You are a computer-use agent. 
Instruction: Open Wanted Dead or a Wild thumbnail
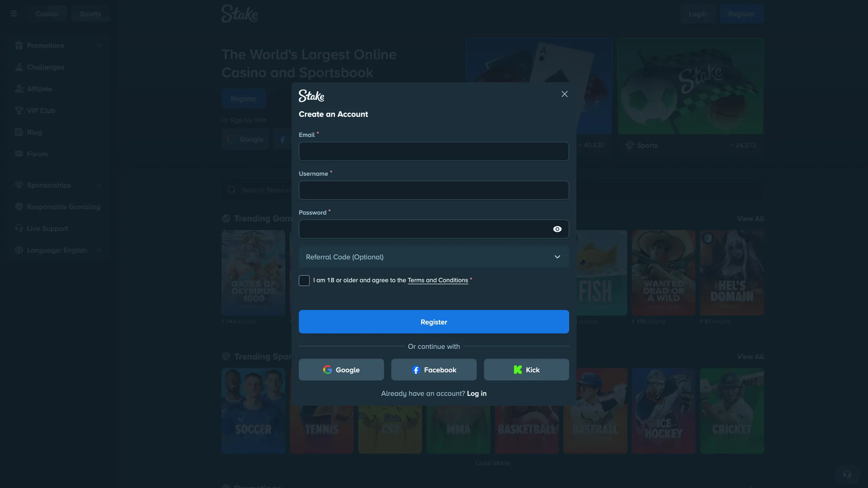[663, 272]
